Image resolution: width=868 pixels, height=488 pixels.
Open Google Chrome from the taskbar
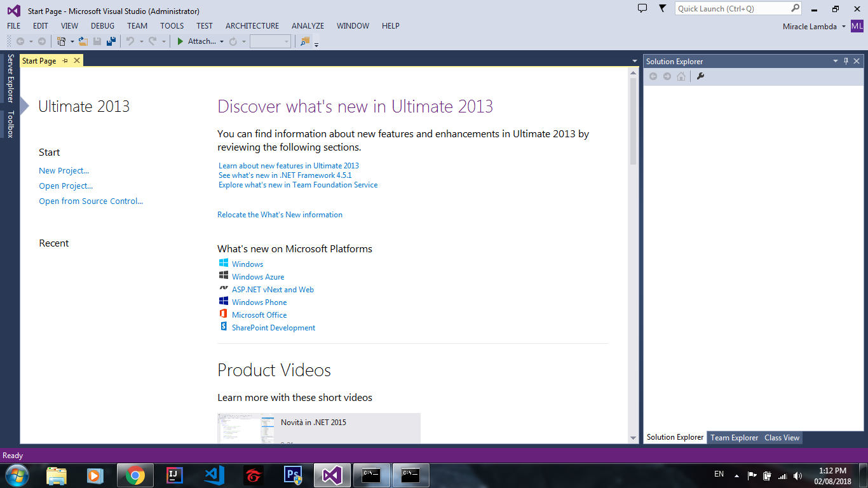point(135,475)
